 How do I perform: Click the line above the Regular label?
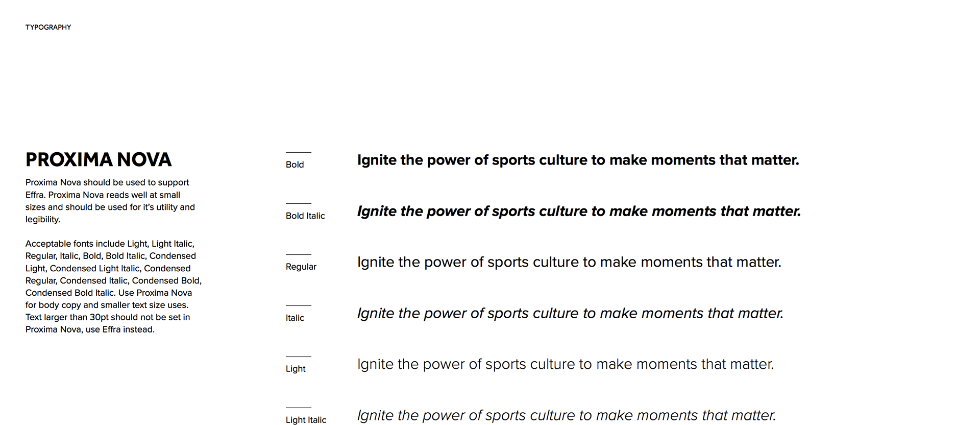[298, 254]
